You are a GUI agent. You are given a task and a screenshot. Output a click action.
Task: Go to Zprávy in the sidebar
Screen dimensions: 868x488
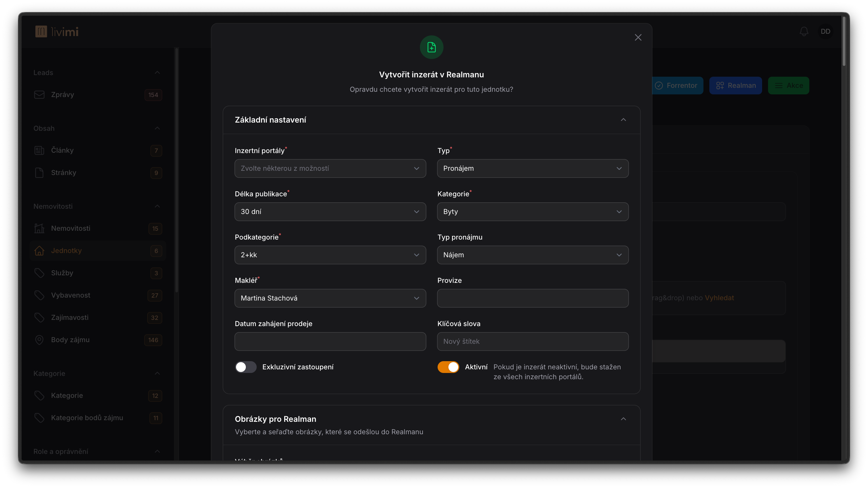(98, 95)
